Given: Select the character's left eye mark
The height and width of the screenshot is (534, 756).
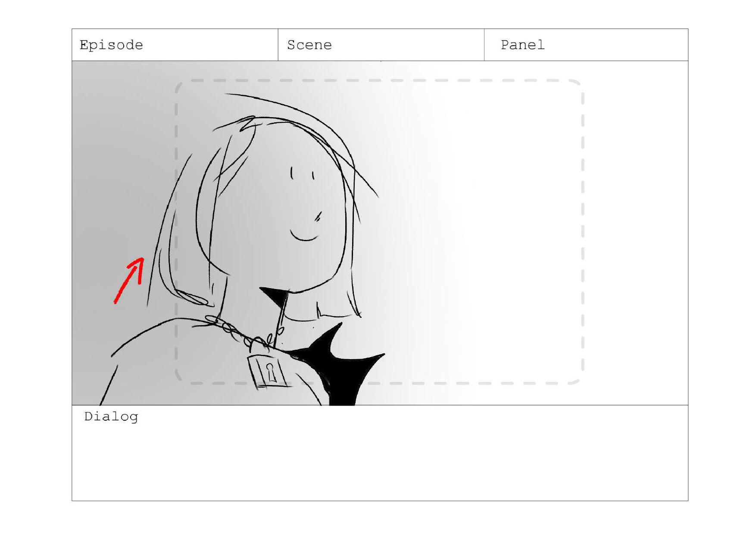Looking at the screenshot, I should (x=292, y=173).
